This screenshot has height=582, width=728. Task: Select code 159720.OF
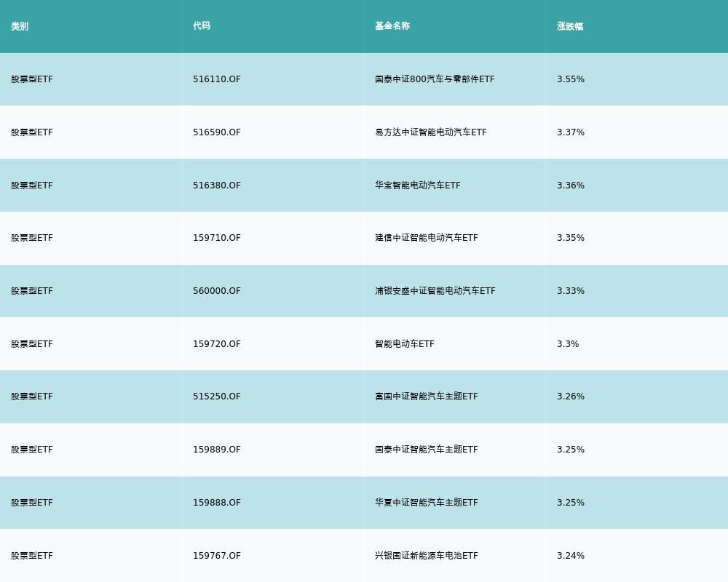217,344
